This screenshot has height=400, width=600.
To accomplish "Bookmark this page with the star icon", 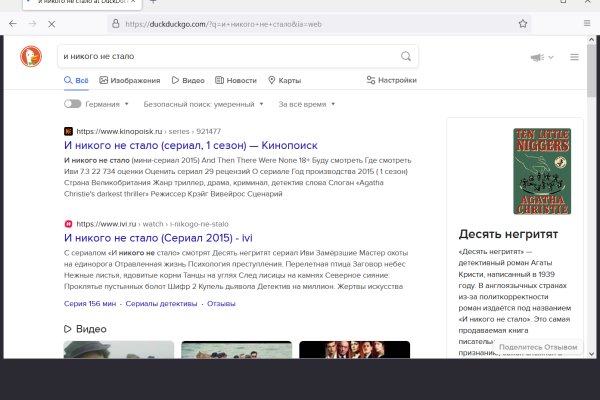I will click(x=523, y=23).
